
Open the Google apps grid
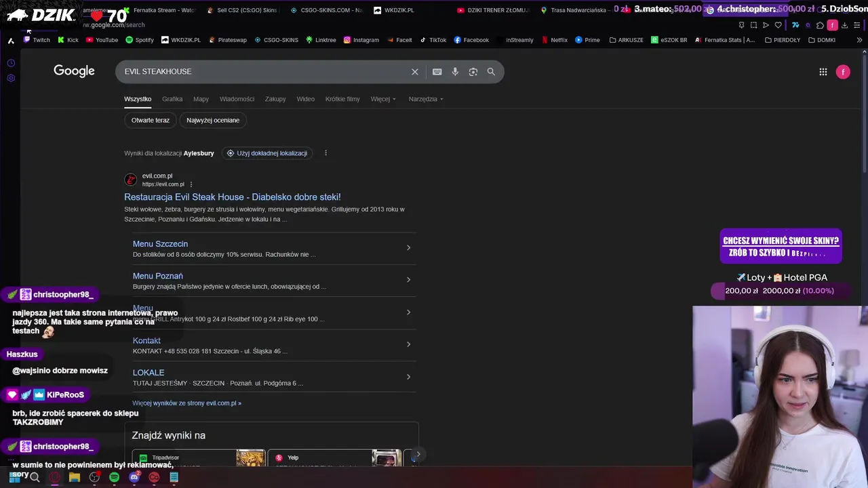[823, 72]
